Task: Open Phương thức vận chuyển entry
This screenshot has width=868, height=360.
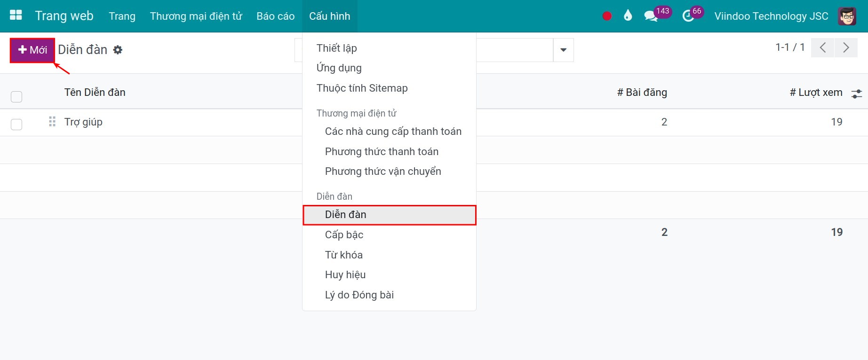Action: (383, 171)
